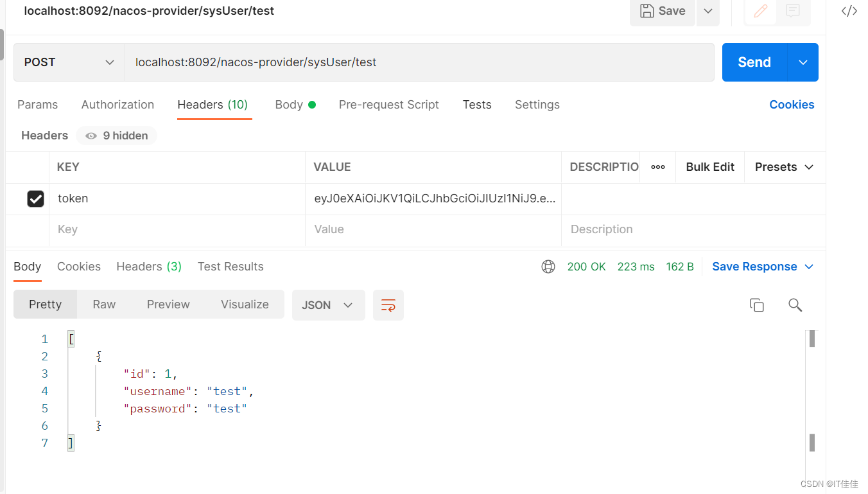Click the 200 OK status text

pos(586,267)
